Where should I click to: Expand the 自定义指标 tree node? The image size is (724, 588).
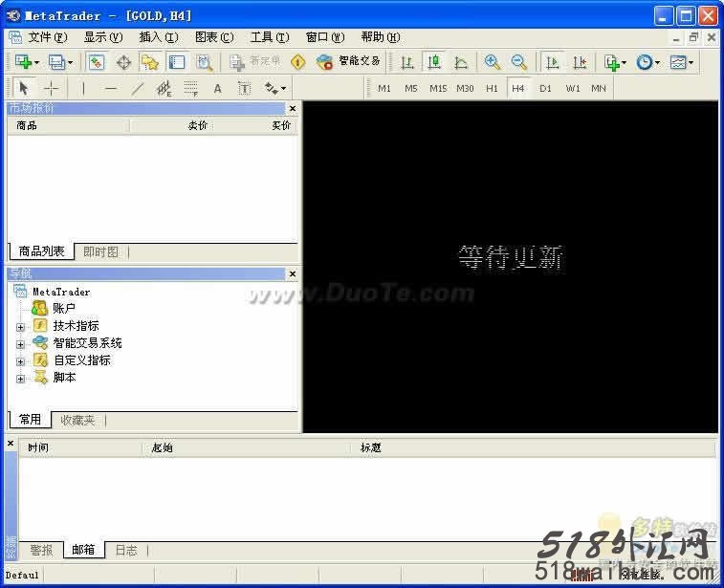[20, 361]
